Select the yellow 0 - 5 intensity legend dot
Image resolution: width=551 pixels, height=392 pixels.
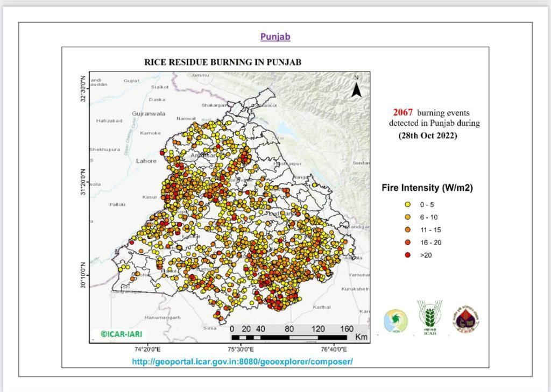[407, 205]
